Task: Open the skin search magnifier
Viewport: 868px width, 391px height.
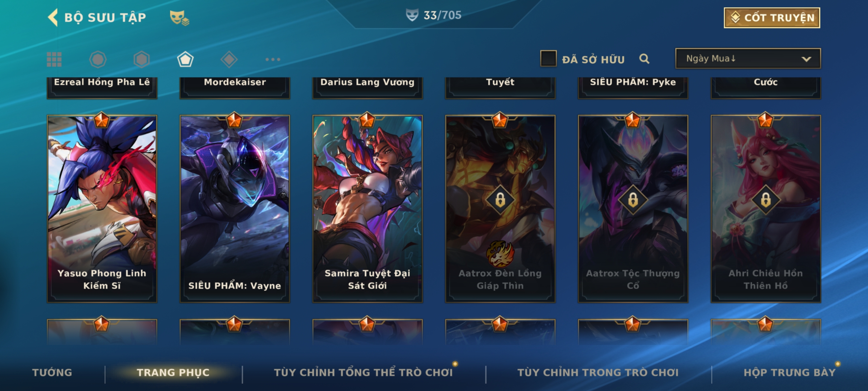Action: [x=644, y=59]
